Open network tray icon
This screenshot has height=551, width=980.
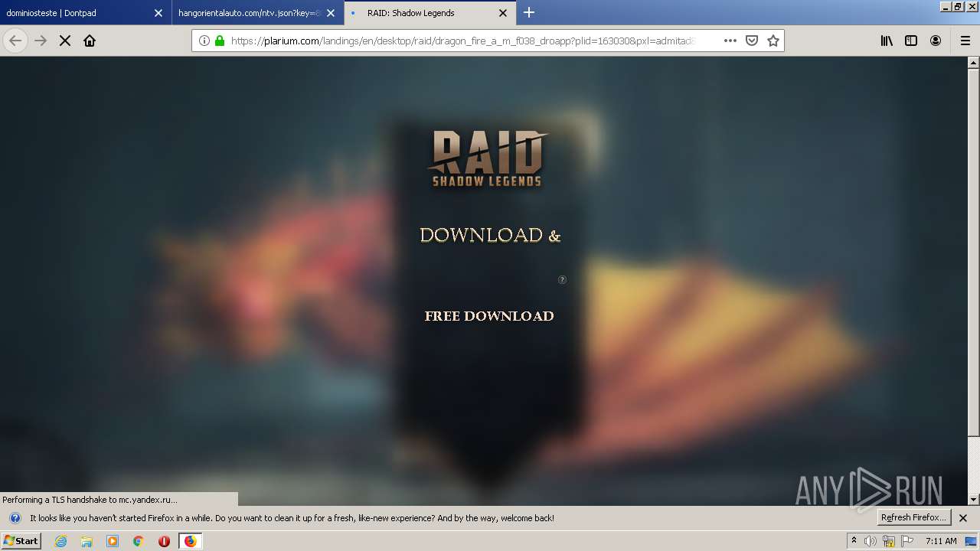(x=889, y=541)
